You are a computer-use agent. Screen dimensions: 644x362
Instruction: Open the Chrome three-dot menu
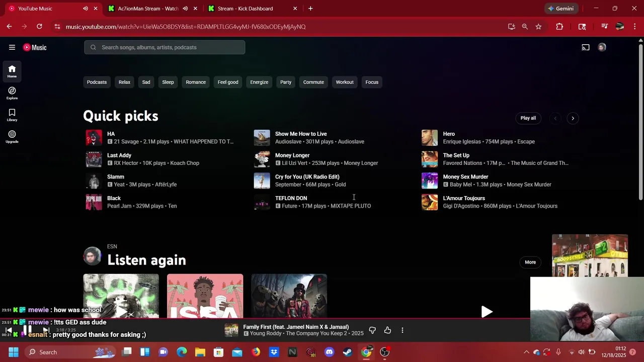pyautogui.click(x=635, y=27)
